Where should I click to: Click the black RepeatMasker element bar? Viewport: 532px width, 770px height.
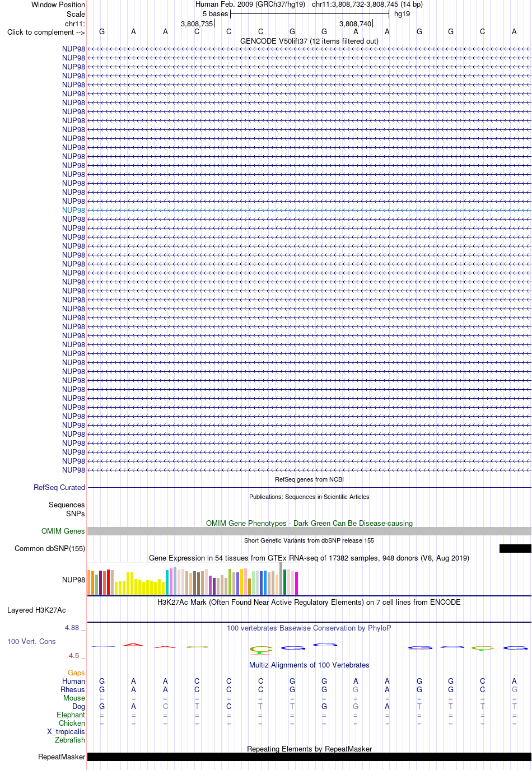[309, 757]
